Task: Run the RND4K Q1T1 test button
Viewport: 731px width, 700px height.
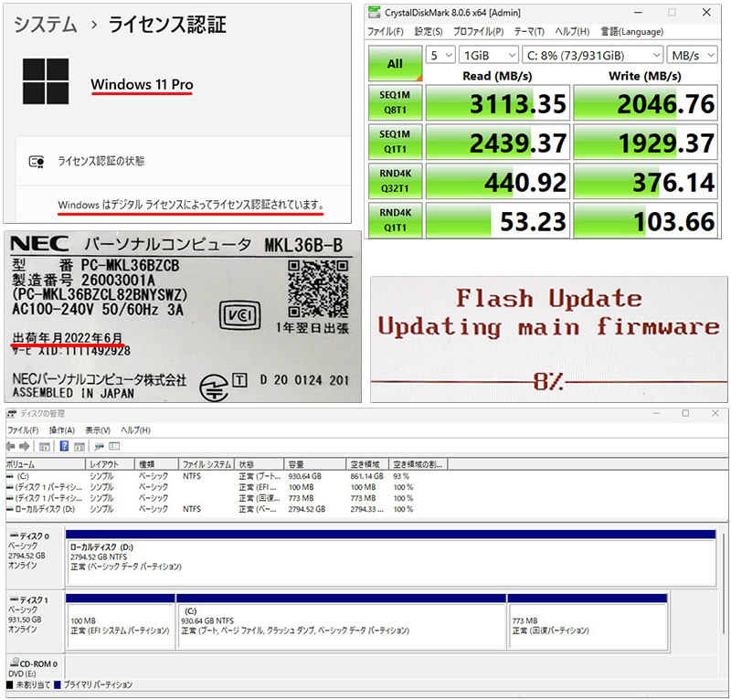Action: 395,220
